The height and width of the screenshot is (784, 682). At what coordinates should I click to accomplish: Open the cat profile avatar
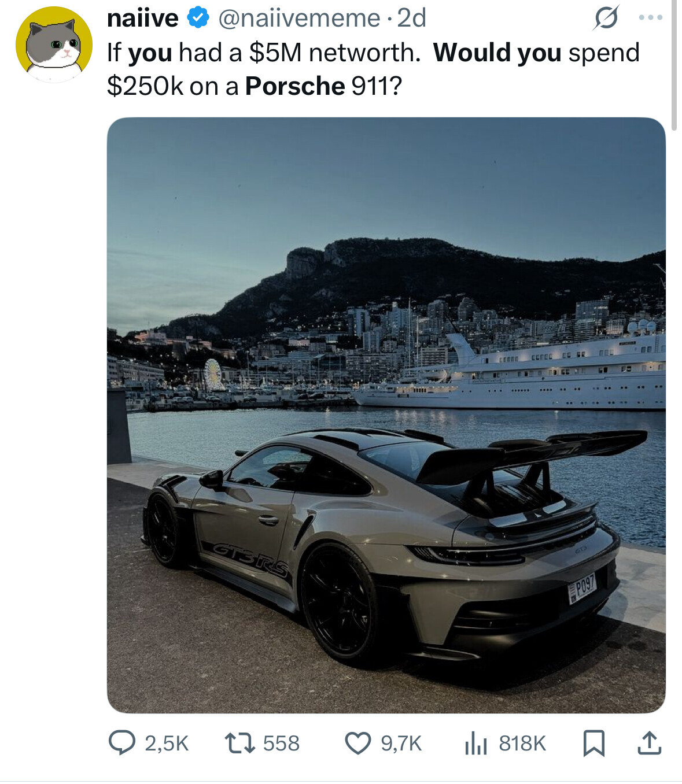click(54, 45)
